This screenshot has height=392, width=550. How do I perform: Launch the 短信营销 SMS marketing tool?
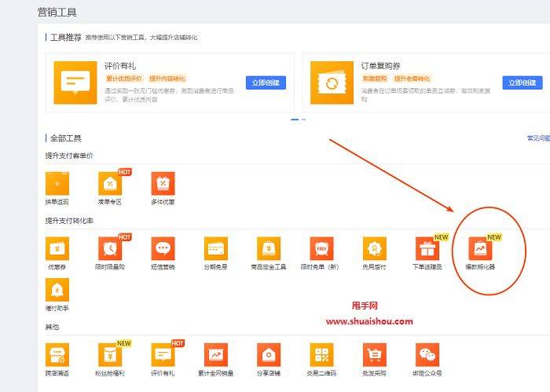[163, 248]
